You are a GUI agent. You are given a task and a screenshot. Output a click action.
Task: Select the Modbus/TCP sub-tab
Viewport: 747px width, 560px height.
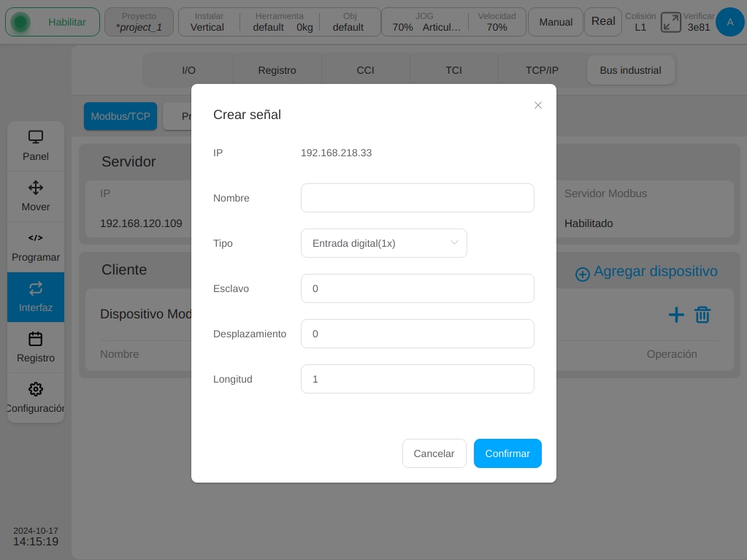tap(120, 116)
